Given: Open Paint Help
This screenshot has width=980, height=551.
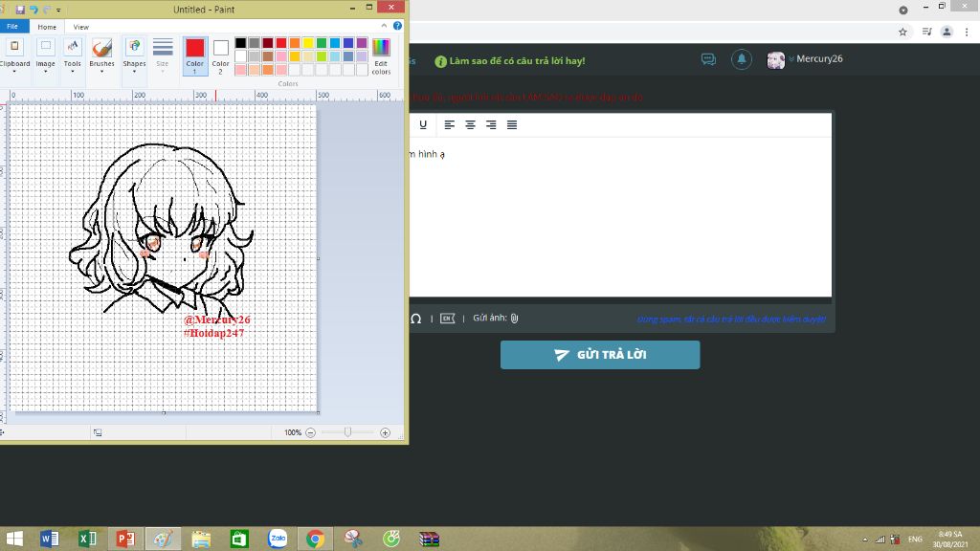Looking at the screenshot, I should pyautogui.click(x=397, y=26).
